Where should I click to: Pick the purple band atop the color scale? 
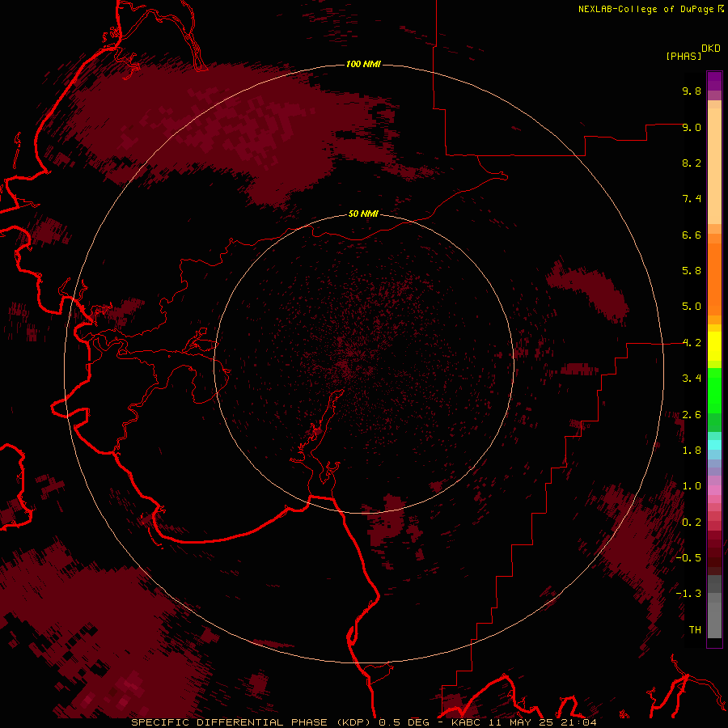714,81
